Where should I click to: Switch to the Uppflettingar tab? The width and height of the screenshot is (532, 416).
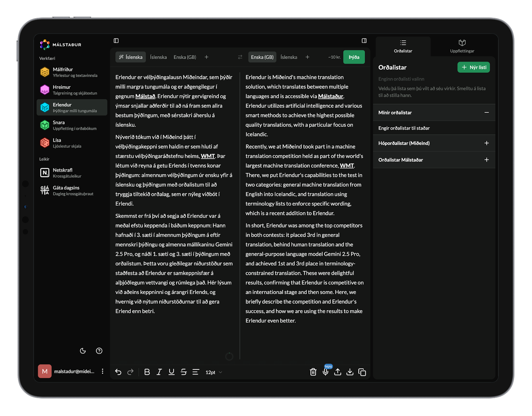click(x=462, y=46)
